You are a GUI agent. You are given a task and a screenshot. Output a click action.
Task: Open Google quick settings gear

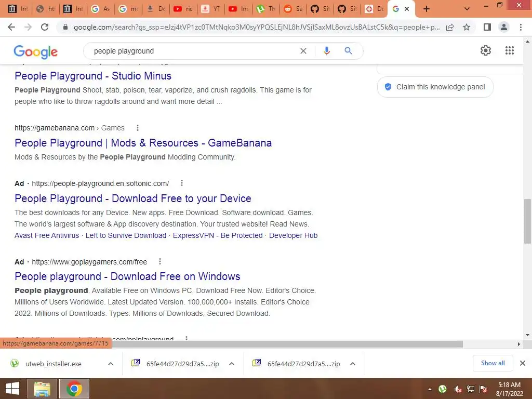486,50
